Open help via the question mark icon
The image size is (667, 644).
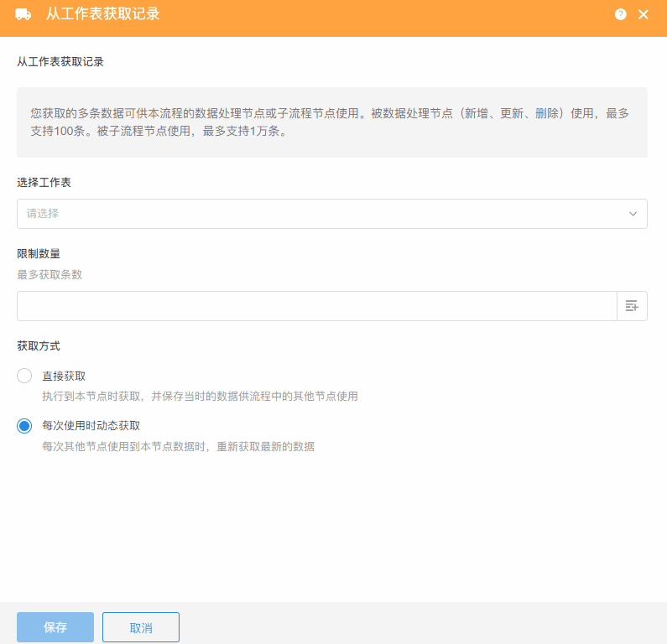click(620, 14)
